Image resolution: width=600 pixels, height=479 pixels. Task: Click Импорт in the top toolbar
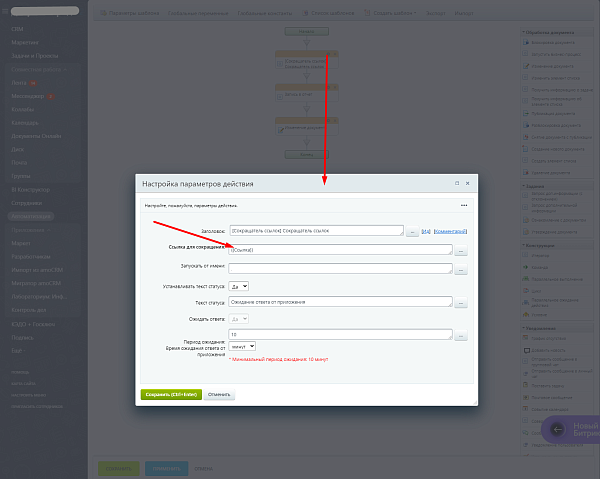(x=464, y=13)
